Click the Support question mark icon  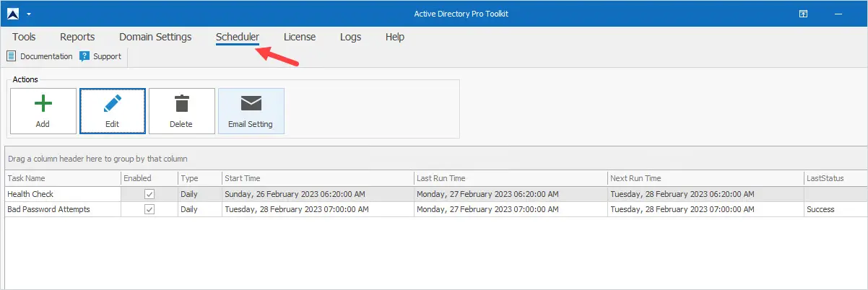point(84,56)
